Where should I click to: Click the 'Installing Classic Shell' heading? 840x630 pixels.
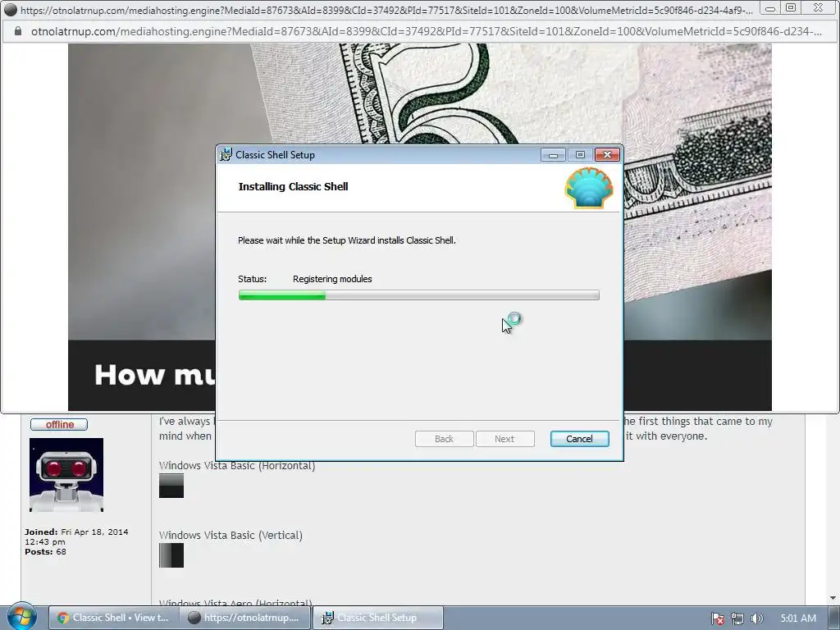[293, 186]
